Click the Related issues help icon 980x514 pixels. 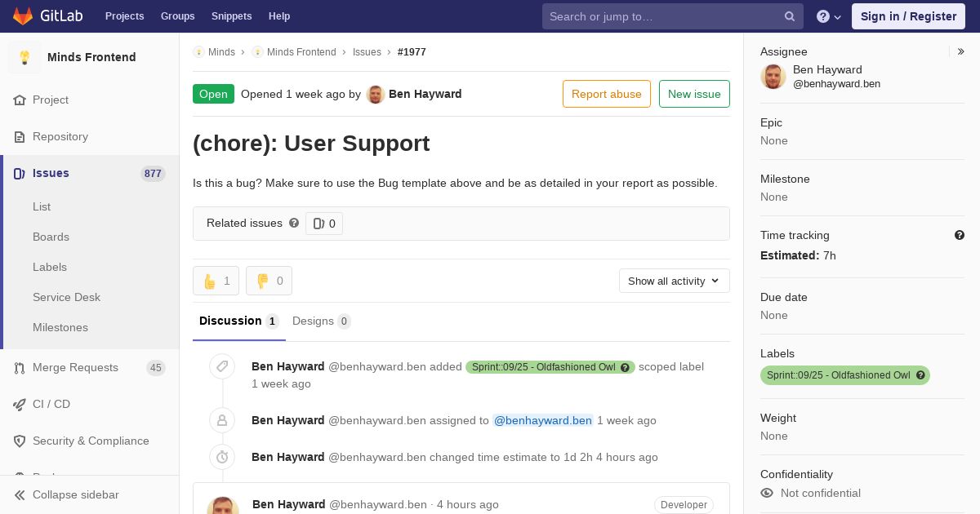[x=294, y=223]
